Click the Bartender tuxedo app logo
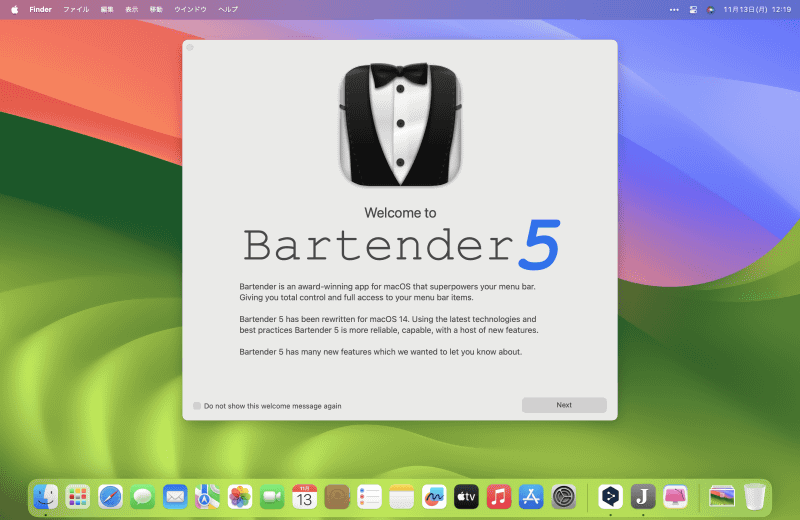The width and height of the screenshot is (800, 520). tap(401, 124)
